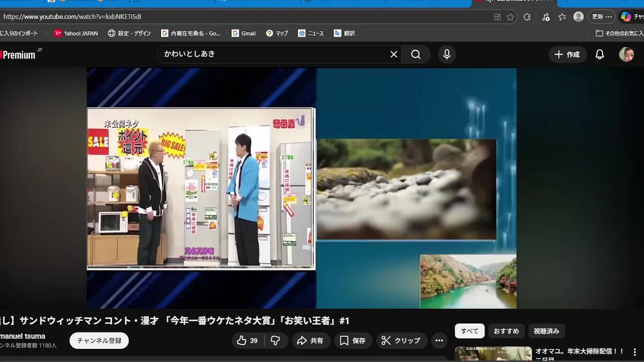
Task: Click the 更新 update menu button
Action: pyautogui.click(x=602, y=17)
